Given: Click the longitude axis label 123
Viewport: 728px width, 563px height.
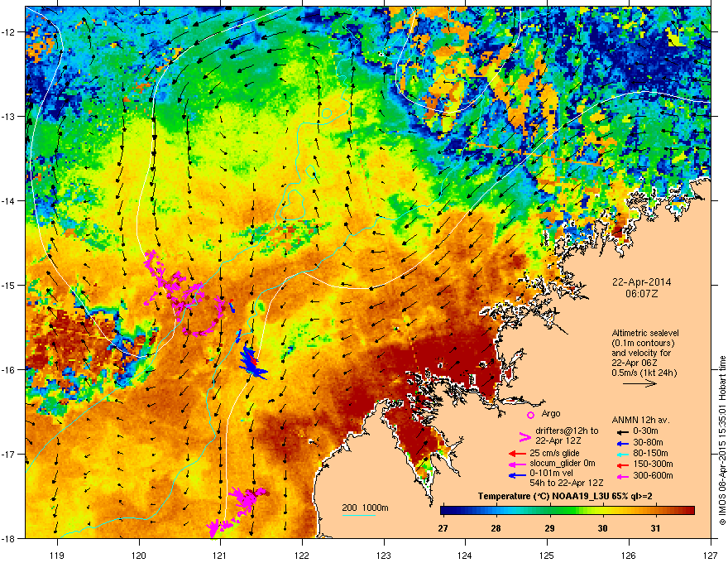Looking at the screenshot, I should [384, 555].
